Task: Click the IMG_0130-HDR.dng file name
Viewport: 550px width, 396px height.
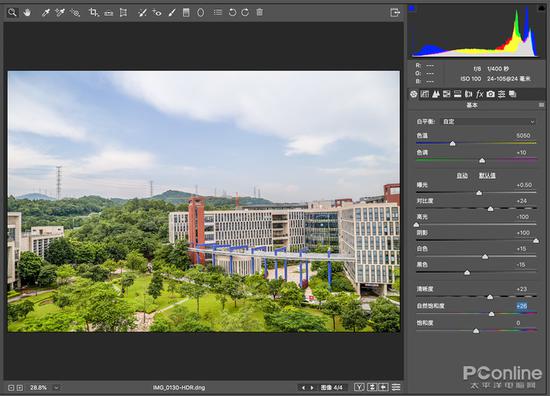Action: (179, 388)
